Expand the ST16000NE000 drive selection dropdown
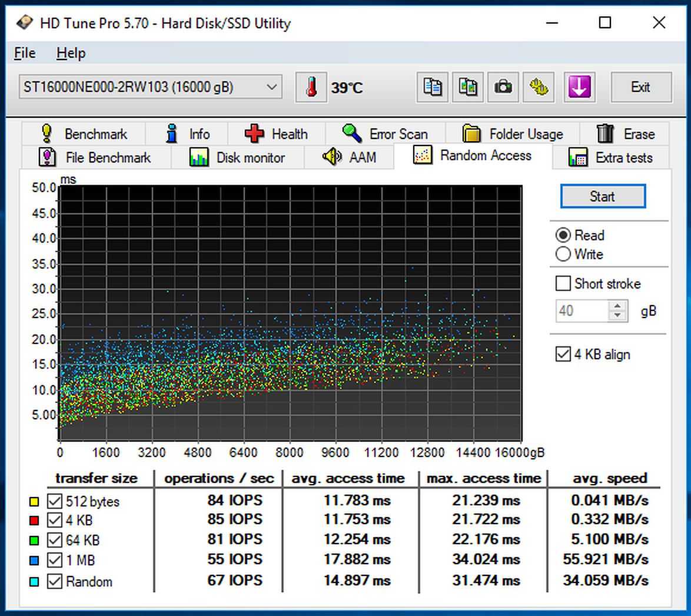The width and height of the screenshot is (691, 616). coord(271,87)
